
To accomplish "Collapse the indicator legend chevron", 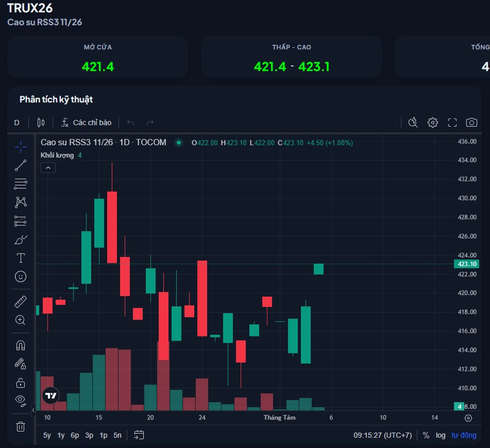I will tap(48, 168).
